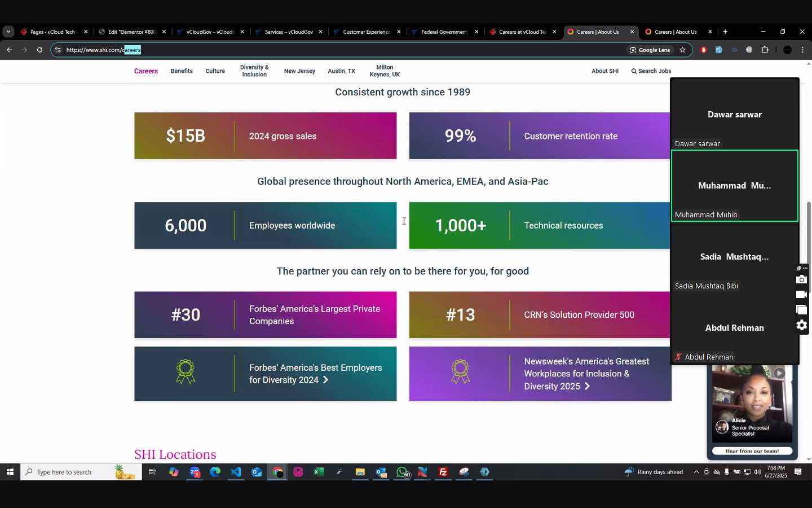Click the video recorder icon on side panel
Screen dimensions: 812x508
tap(801, 295)
